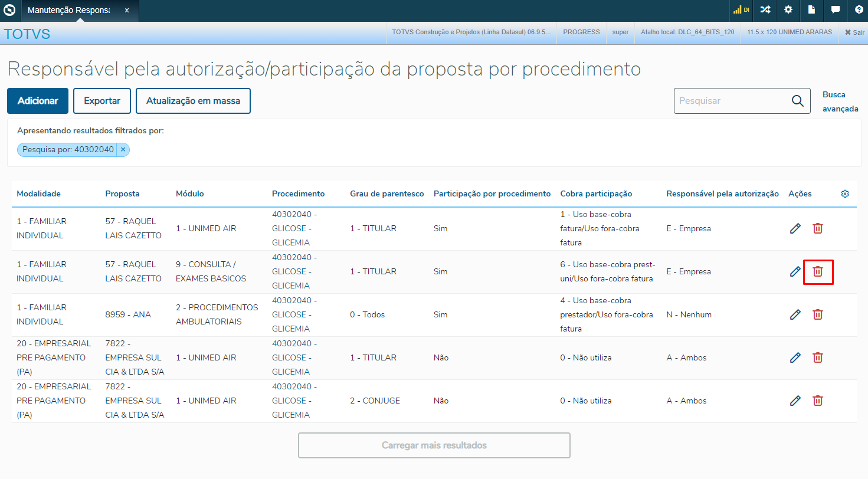Click the Responsável pela autorização column header
The width and height of the screenshot is (868, 479).
coord(723,194)
